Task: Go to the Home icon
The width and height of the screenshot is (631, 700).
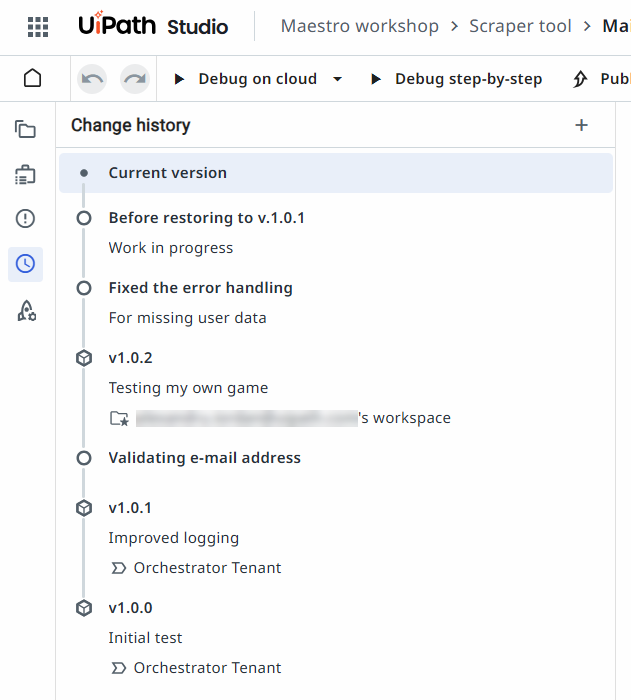Action: (x=33, y=79)
